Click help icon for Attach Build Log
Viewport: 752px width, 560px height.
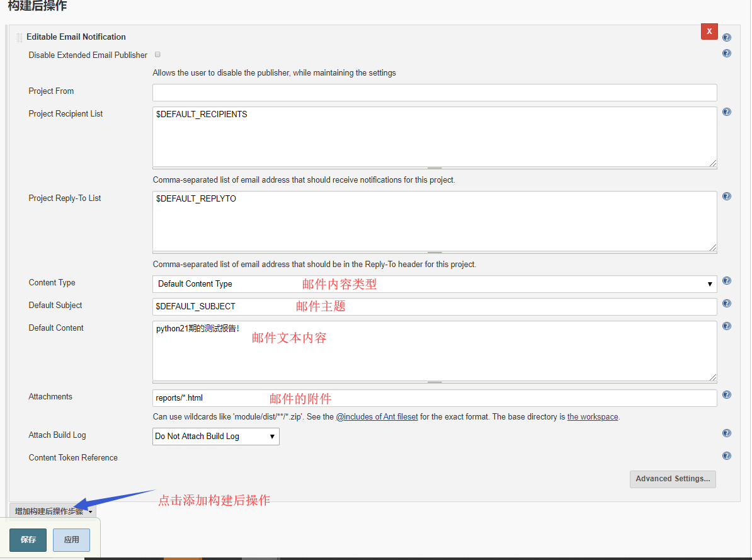tap(727, 433)
